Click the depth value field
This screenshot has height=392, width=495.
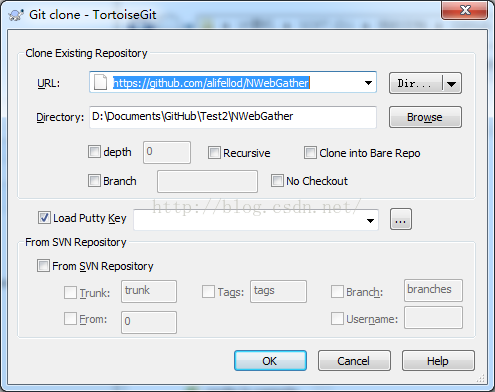click(167, 152)
